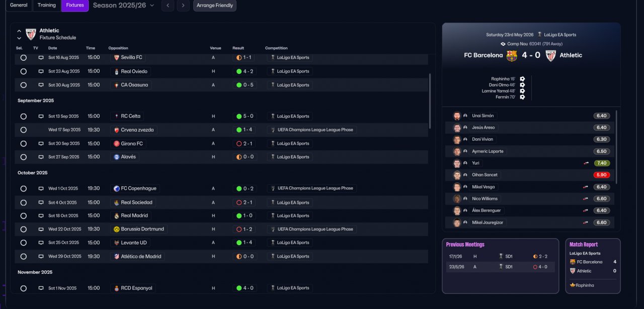Click the Borussia Dortmund club badge icon
Screen dimensions: 644x309
click(117, 229)
